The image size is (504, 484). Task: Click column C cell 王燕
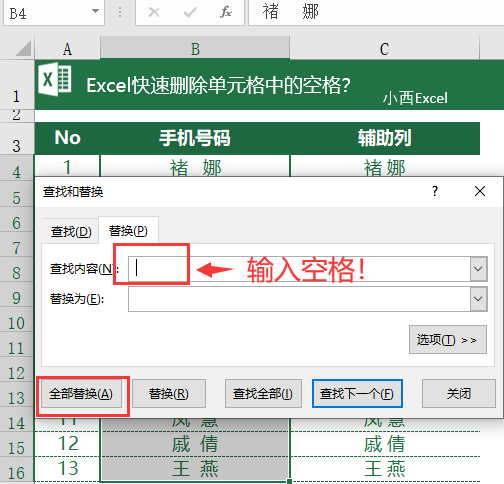384,469
